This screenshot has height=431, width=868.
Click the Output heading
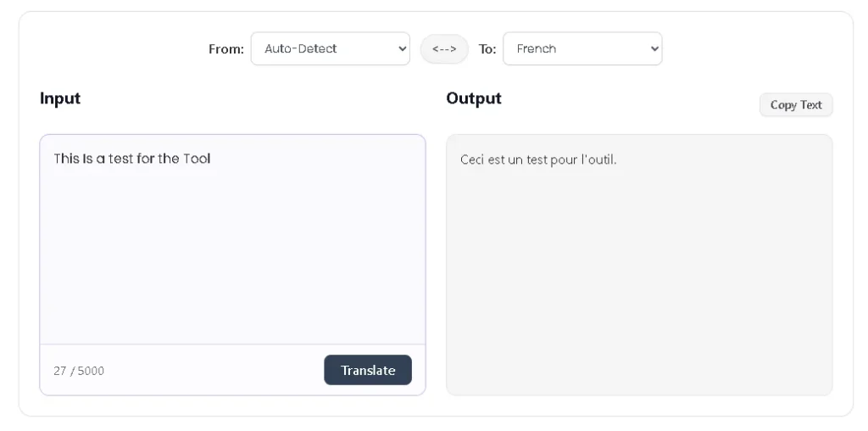[x=474, y=98]
